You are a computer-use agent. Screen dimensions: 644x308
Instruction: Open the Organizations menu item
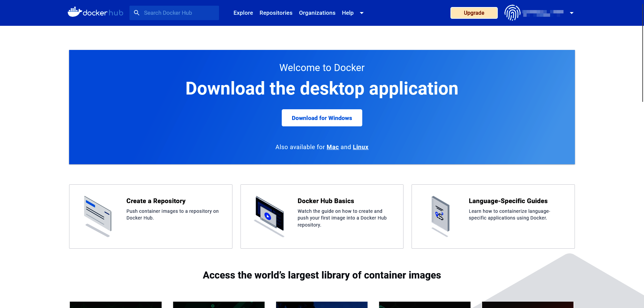[317, 13]
